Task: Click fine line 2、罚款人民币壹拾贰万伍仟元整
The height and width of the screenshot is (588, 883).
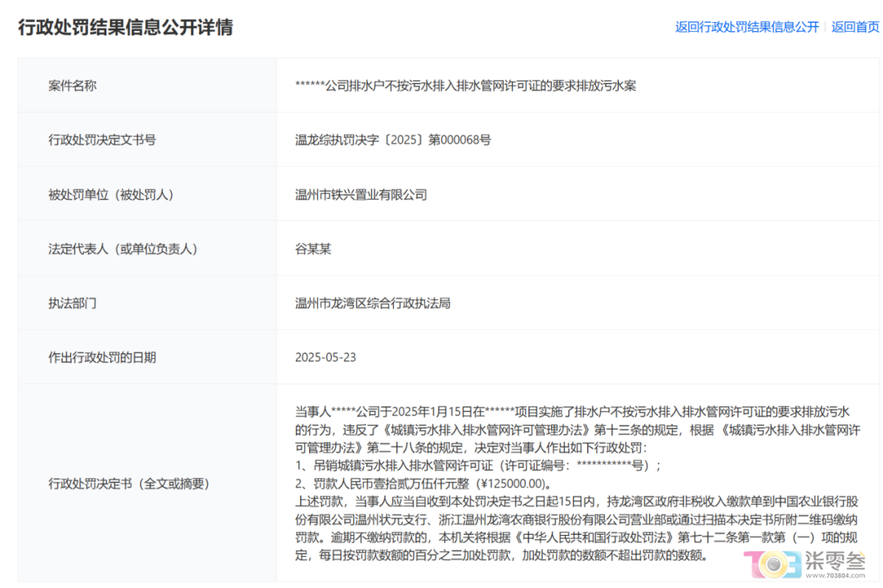Action: pos(424,484)
